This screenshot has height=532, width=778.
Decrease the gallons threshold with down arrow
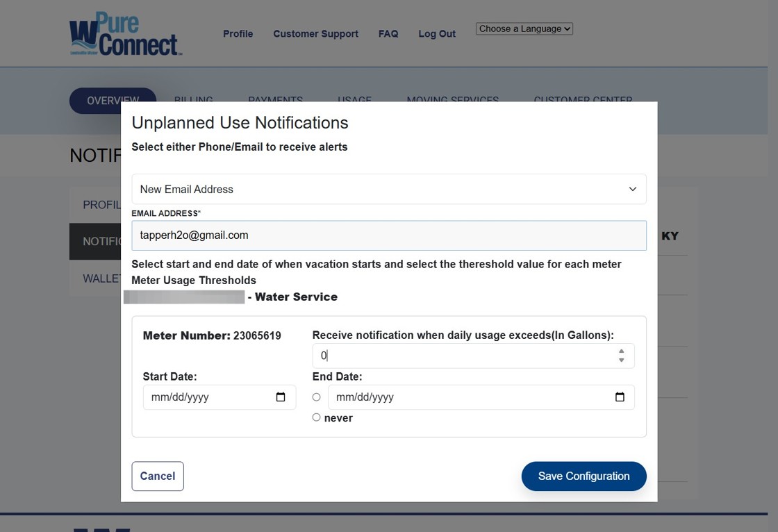point(621,360)
